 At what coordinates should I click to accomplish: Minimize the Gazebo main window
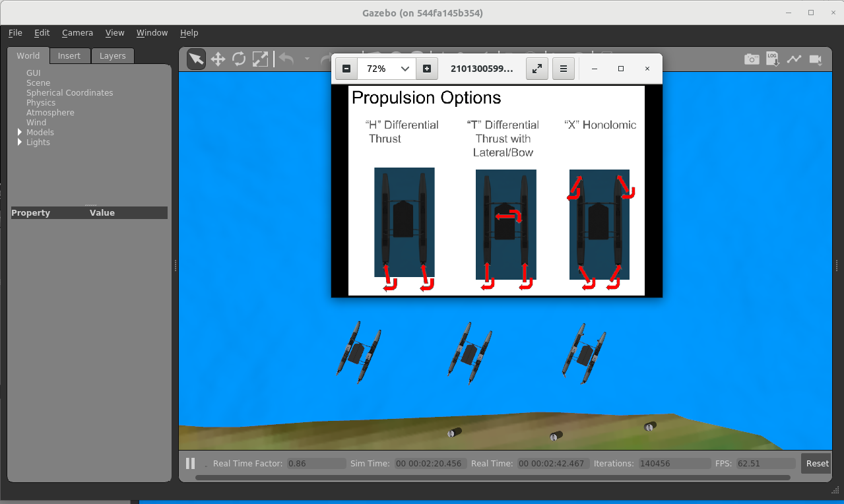pos(788,13)
